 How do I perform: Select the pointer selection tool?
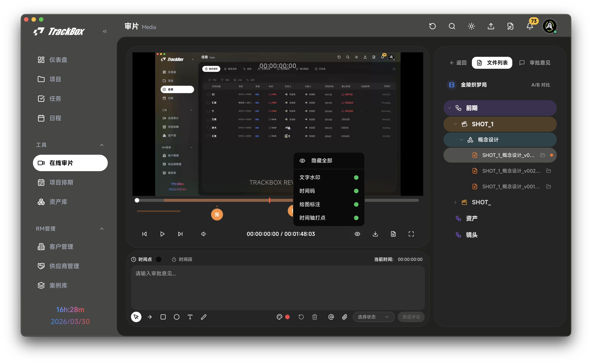click(136, 317)
